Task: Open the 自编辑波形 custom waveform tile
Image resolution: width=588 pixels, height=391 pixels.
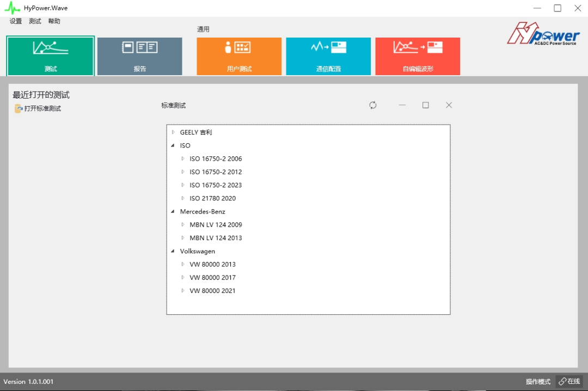Action: pyautogui.click(x=418, y=56)
